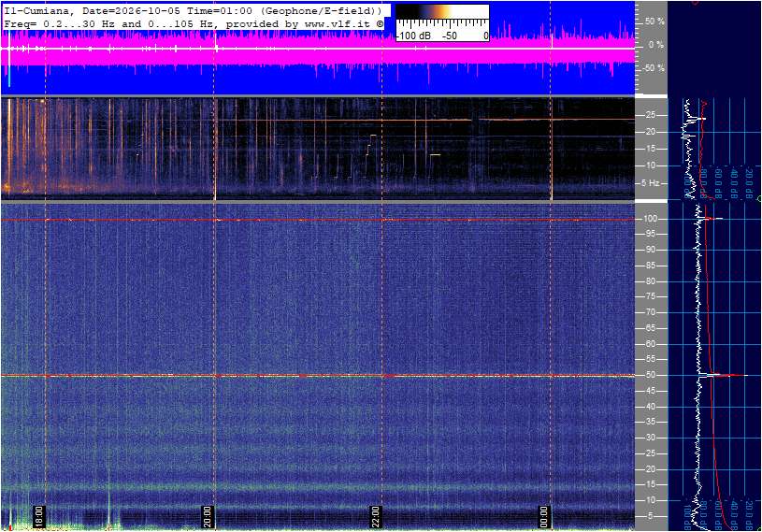Click the -100 dB to 0 color scale bar

[x=442, y=22]
